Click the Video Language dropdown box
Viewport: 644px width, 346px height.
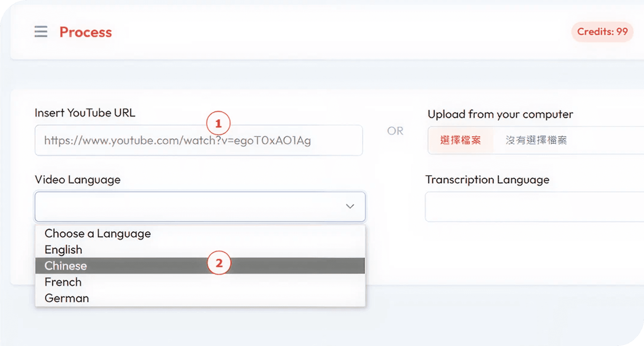click(188, 206)
